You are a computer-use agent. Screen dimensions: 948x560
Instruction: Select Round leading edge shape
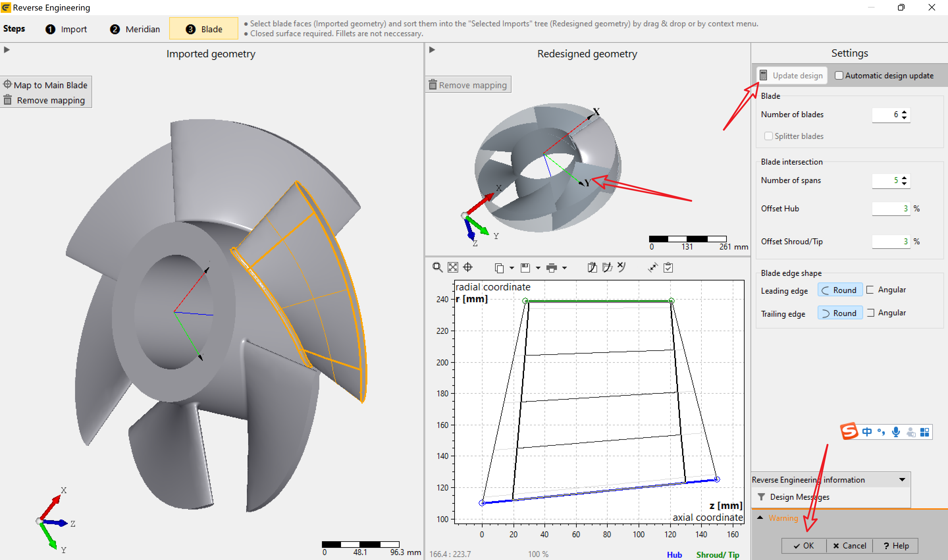(x=840, y=290)
